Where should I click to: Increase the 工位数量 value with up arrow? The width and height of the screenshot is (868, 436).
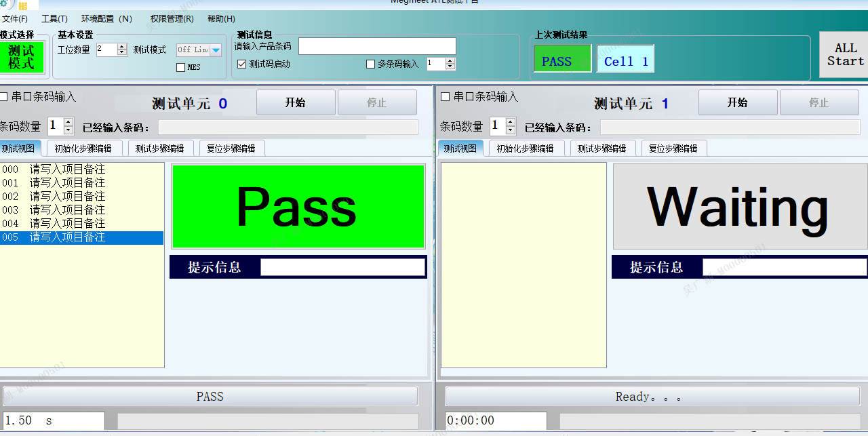pos(122,47)
